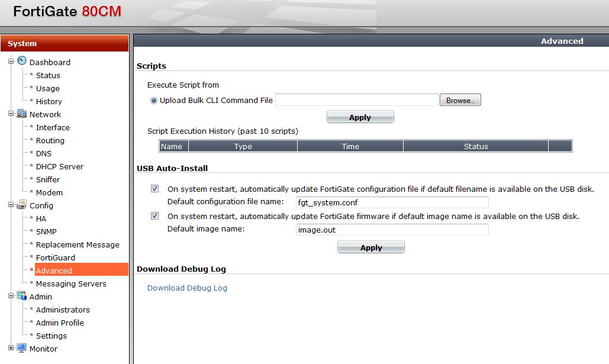Image resolution: width=609 pixels, height=364 pixels.
Task: Collapse the Config tree node
Action: (x=11, y=205)
